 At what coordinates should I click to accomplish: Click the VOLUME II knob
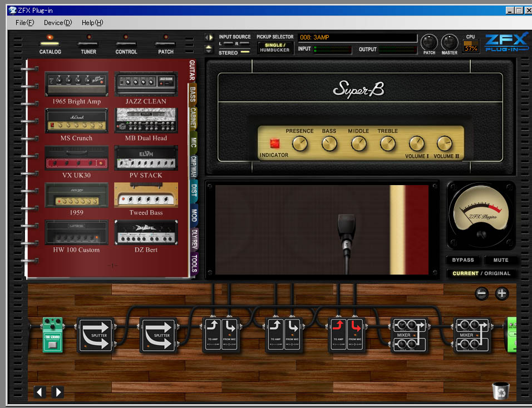point(445,143)
